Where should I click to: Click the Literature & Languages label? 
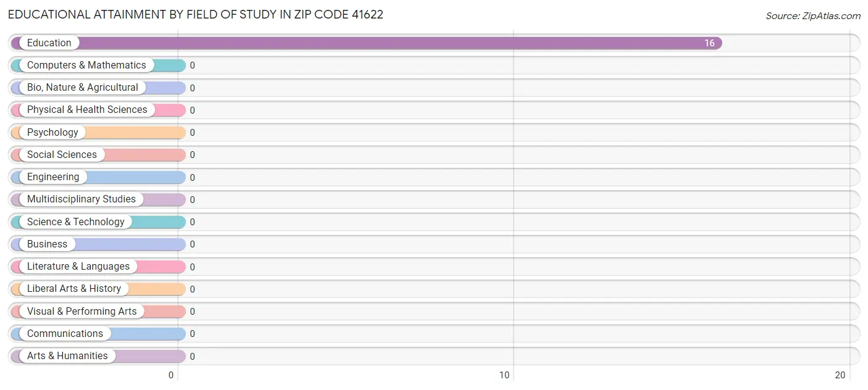click(x=78, y=267)
